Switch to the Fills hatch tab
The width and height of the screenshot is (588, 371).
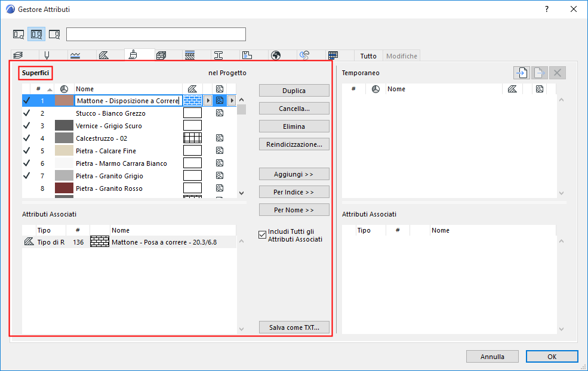(x=104, y=55)
